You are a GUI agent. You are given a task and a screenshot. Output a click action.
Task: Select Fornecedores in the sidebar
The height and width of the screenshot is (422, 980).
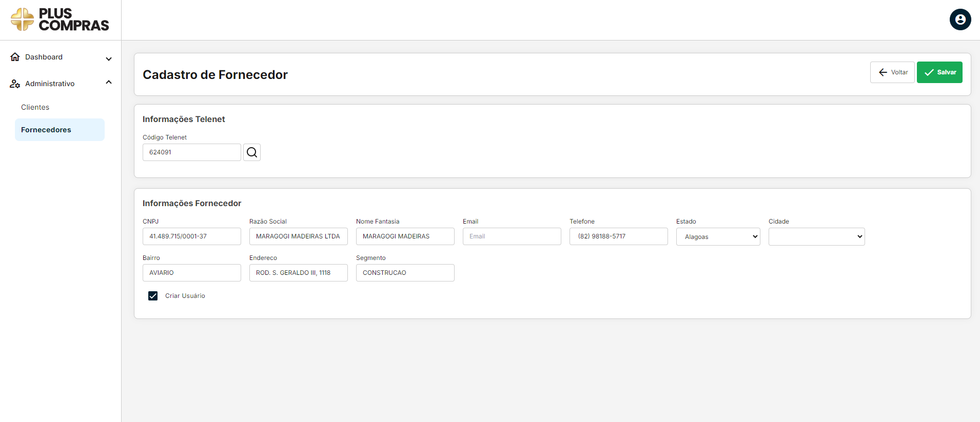pos(60,130)
